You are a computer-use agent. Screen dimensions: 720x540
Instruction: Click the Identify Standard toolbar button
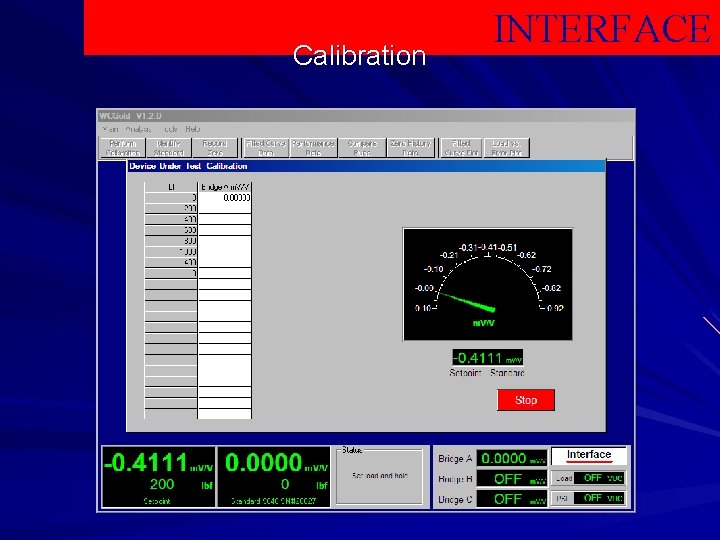(169, 148)
